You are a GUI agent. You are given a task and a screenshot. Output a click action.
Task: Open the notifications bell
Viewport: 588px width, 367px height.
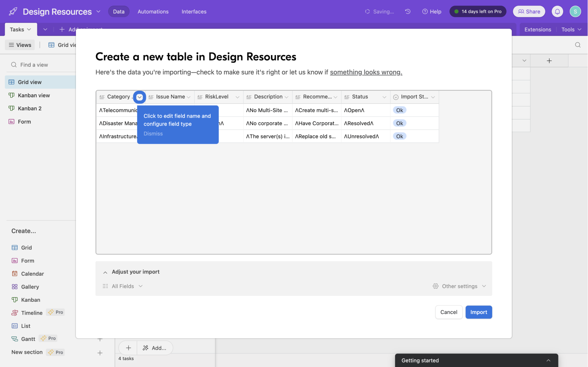tap(557, 11)
